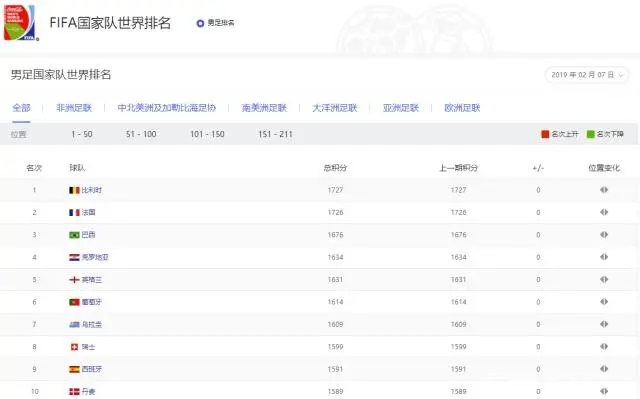Open team 比利时

(92, 190)
